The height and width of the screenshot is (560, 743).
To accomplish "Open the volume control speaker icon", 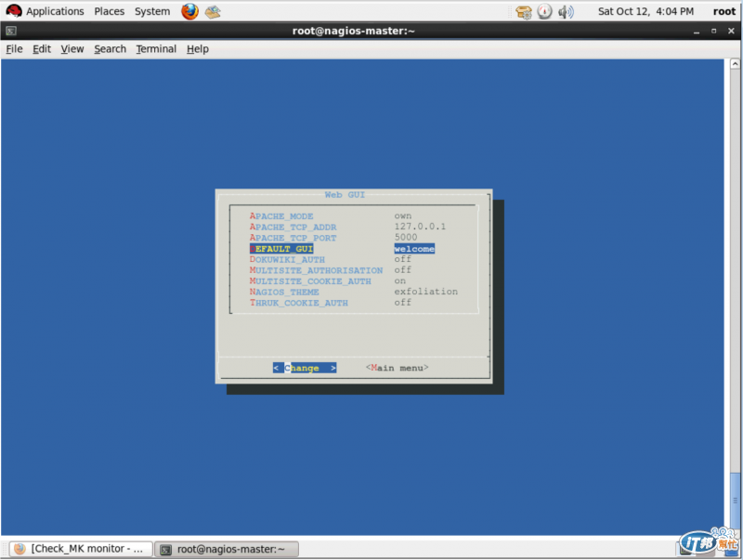I will (566, 11).
